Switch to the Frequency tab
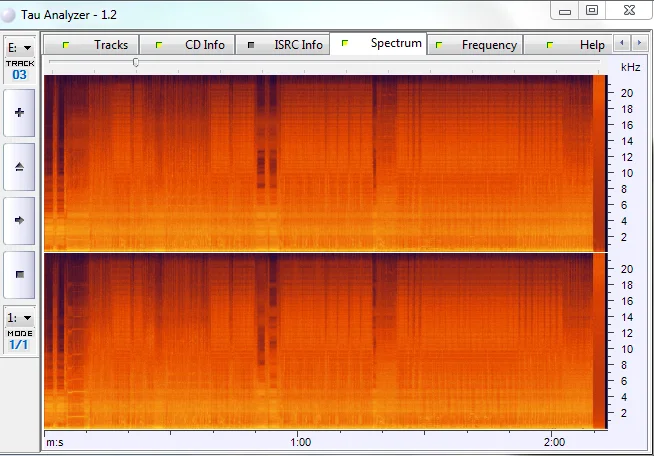This screenshot has width=654, height=456. [475, 45]
